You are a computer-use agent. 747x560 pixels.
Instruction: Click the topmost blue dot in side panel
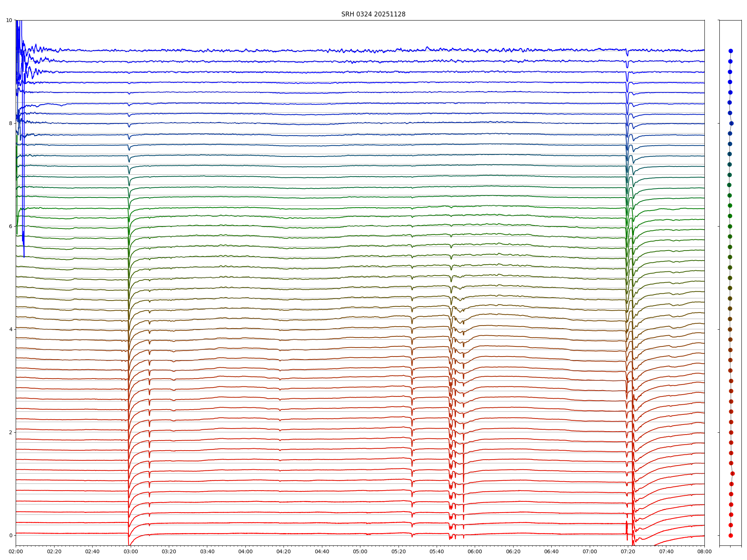731,51
